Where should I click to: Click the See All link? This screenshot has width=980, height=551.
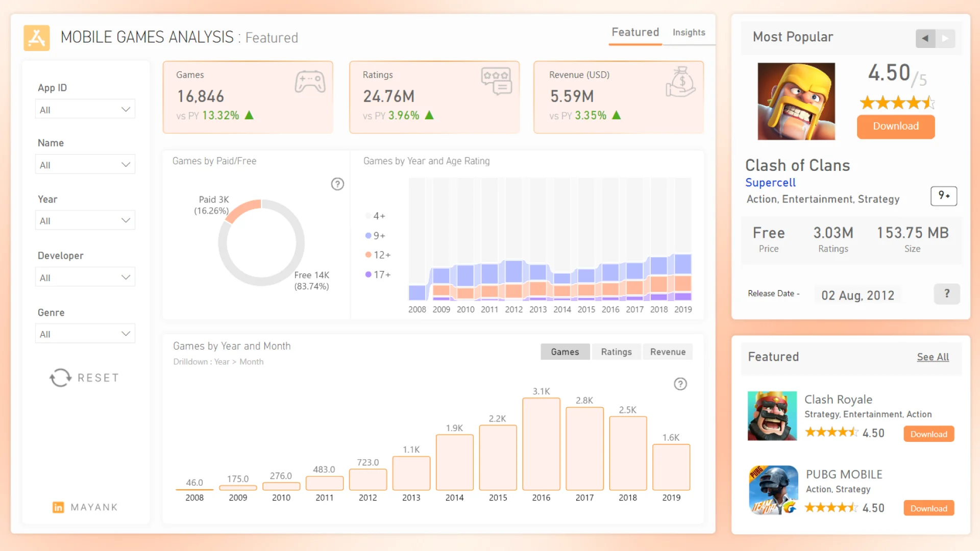point(933,357)
